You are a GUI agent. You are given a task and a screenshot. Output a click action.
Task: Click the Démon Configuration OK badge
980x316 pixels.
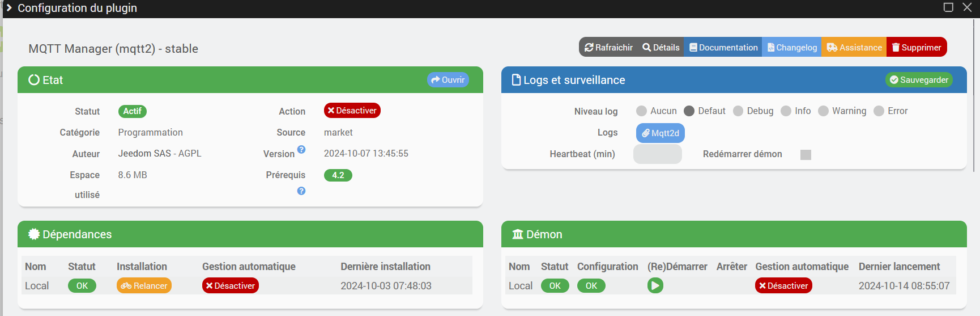pos(591,286)
